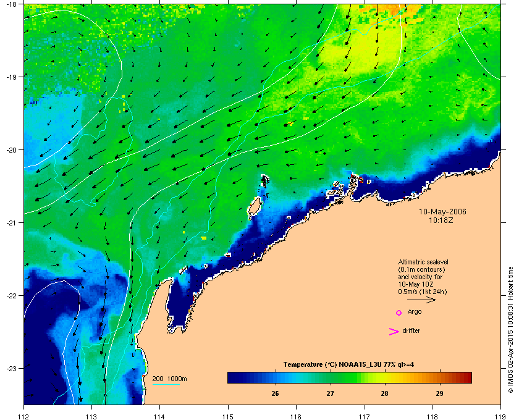Click the 'Argo' legend label

(x=415, y=312)
